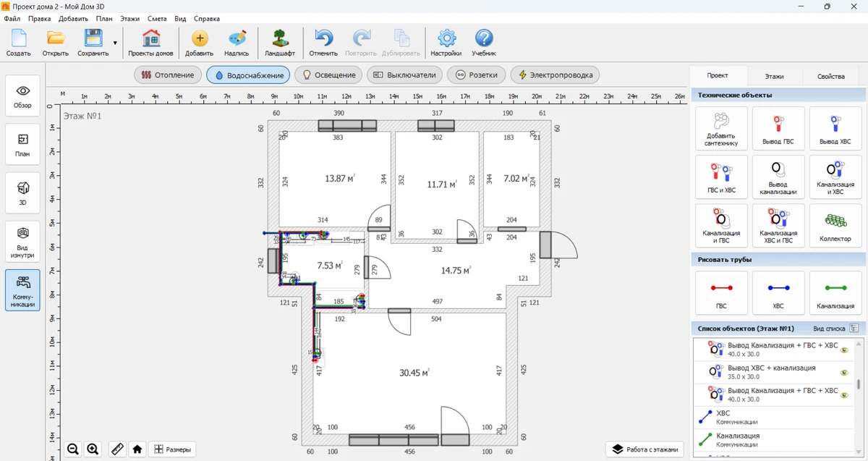Add a Вывод ХВС cold water outlet
This screenshot has height=461, width=868.
pyautogui.click(x=835, y=128)
